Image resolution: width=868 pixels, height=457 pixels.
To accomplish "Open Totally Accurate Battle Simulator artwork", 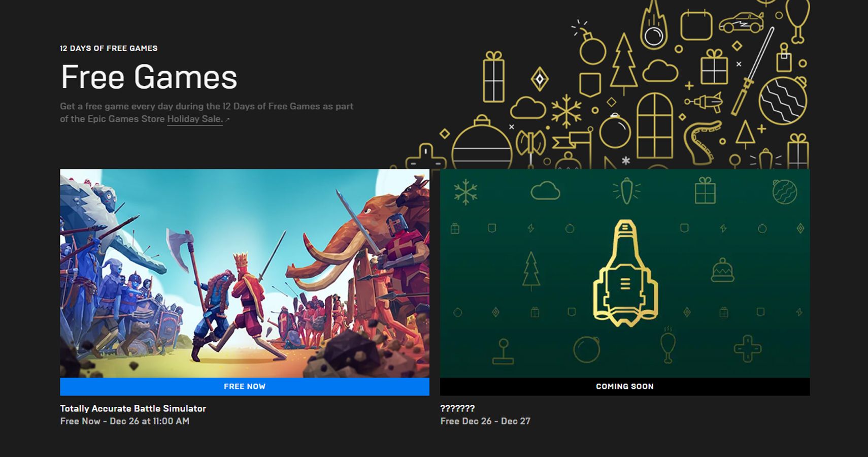I will [245, 273].
